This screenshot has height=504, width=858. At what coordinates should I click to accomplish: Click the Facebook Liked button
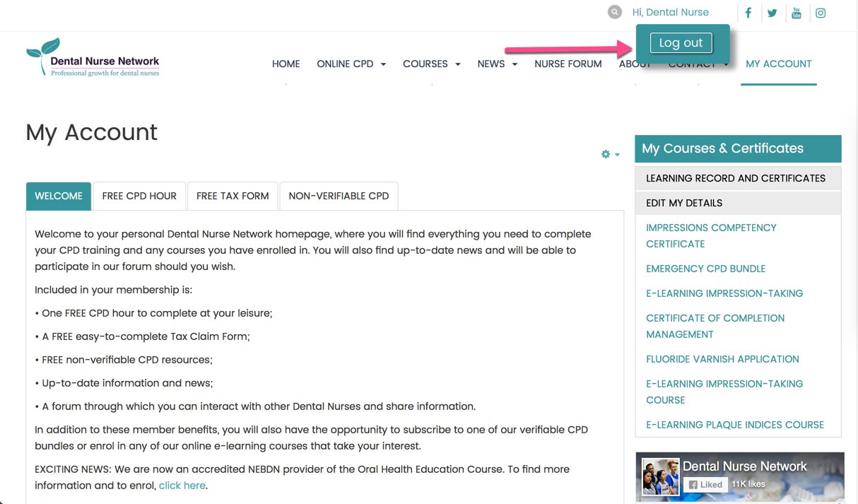coord(705,484)
